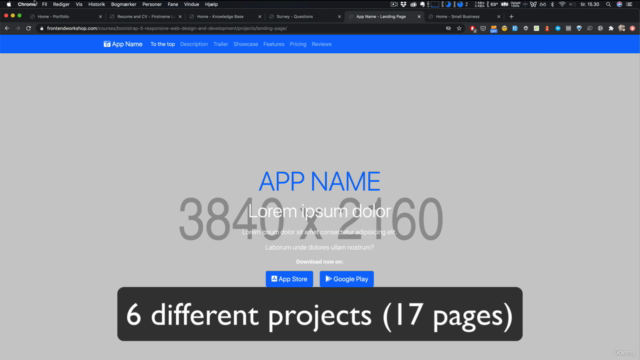Open a new tab with the plus button
This screenshot has width=640, height=360.
click(x=511, y=16)
